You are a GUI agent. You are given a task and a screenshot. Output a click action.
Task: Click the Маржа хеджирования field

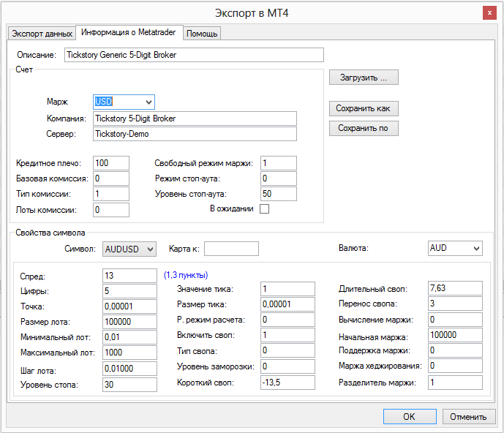click(x=455, y=366)
